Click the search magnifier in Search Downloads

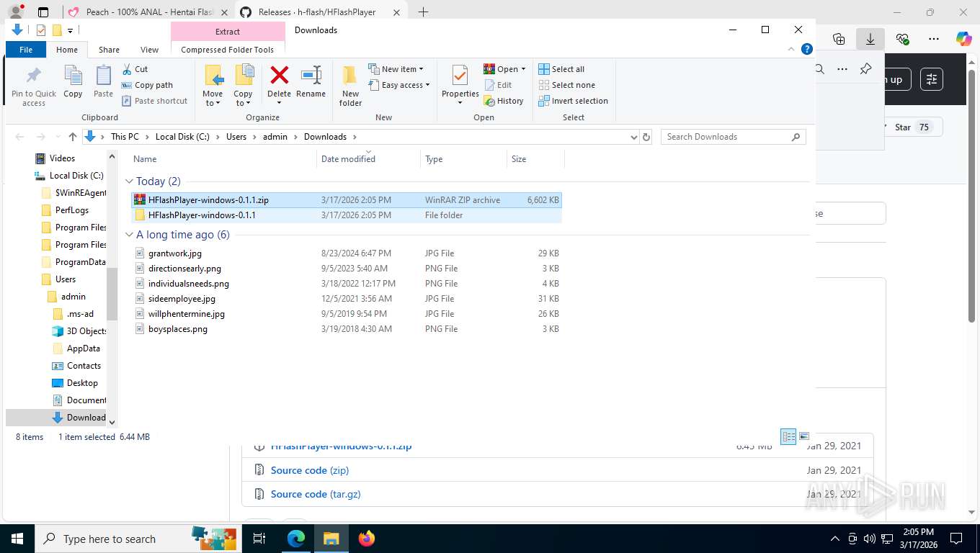point(796,137)
